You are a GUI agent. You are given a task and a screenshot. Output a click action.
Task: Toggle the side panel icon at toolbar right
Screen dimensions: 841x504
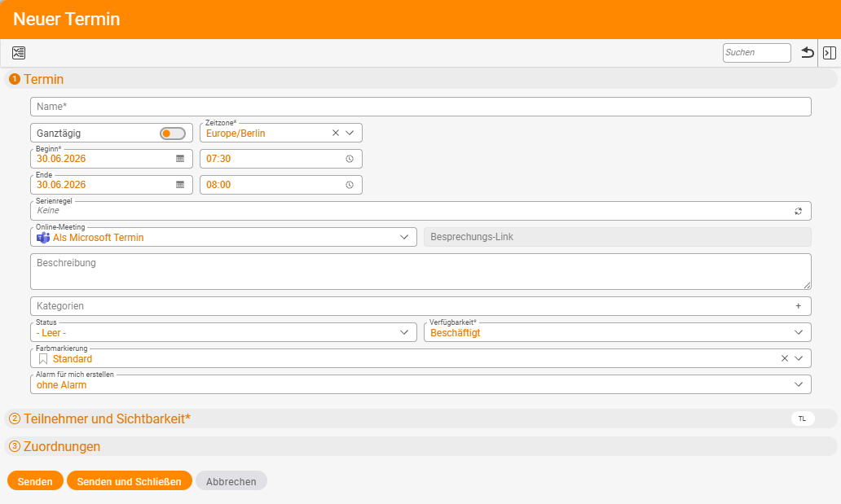tap(830, 53)
